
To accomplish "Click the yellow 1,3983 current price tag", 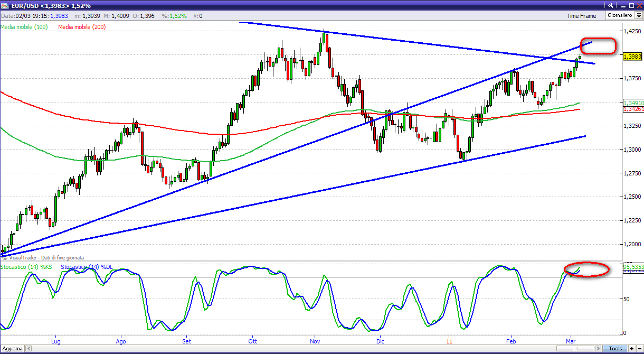I will coord(632,56).
